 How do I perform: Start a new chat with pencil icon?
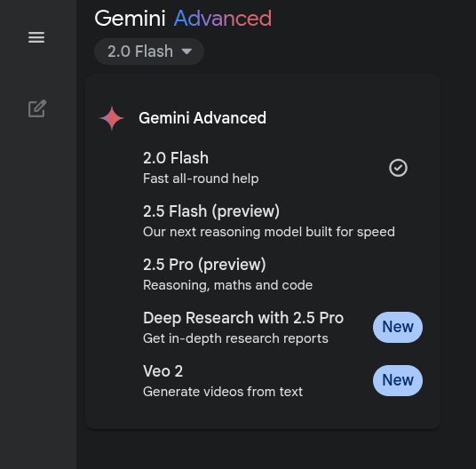(37, 108)
